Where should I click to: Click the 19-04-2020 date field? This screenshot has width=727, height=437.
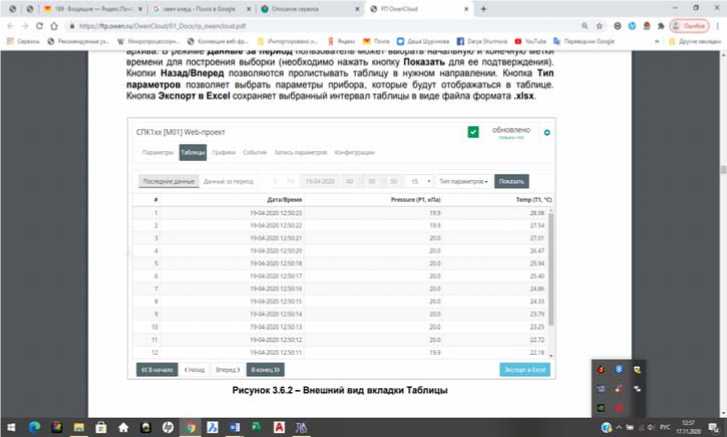tap(320, 181)
